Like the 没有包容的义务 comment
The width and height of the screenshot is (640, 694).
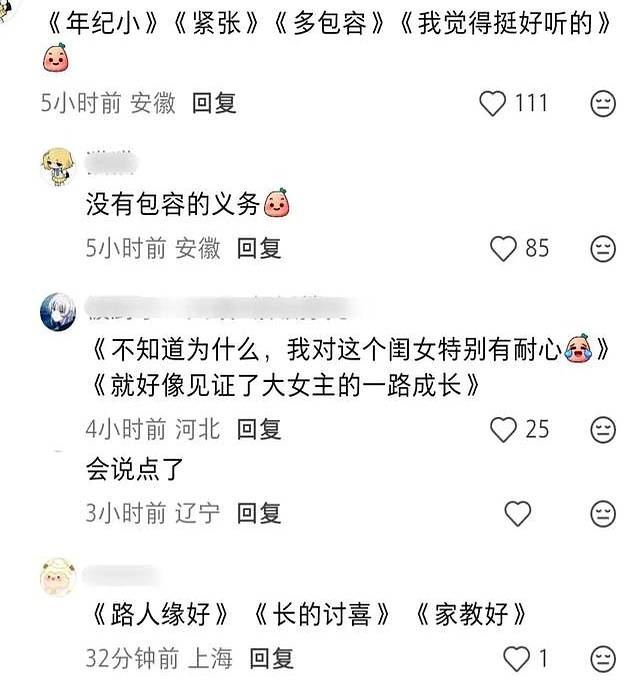pos(503,248)
